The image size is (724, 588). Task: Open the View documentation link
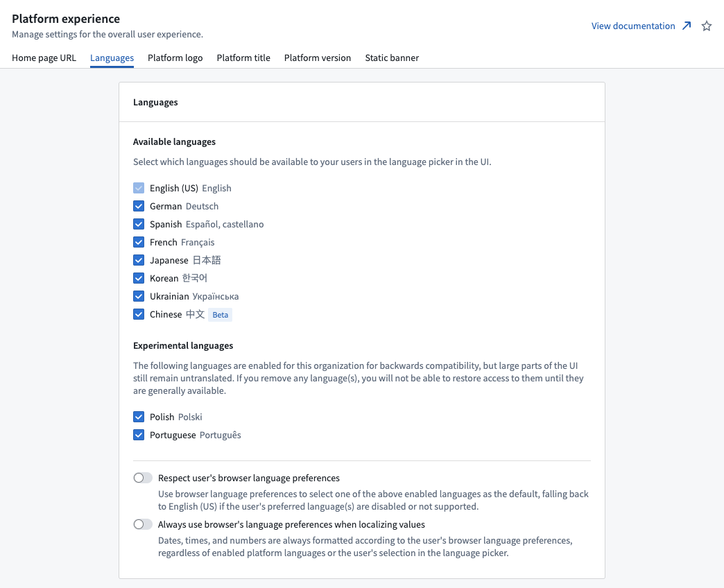point(632,26)
